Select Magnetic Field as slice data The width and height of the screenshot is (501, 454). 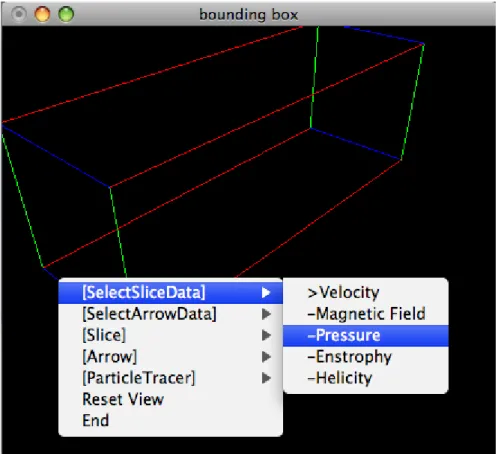(366, 314)
